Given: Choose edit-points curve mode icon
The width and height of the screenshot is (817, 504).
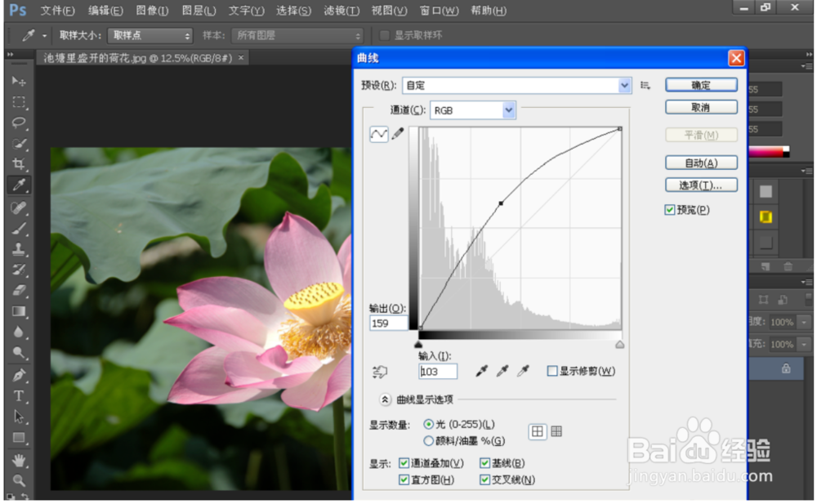Looking at the screenshot, I should (379, 135).
